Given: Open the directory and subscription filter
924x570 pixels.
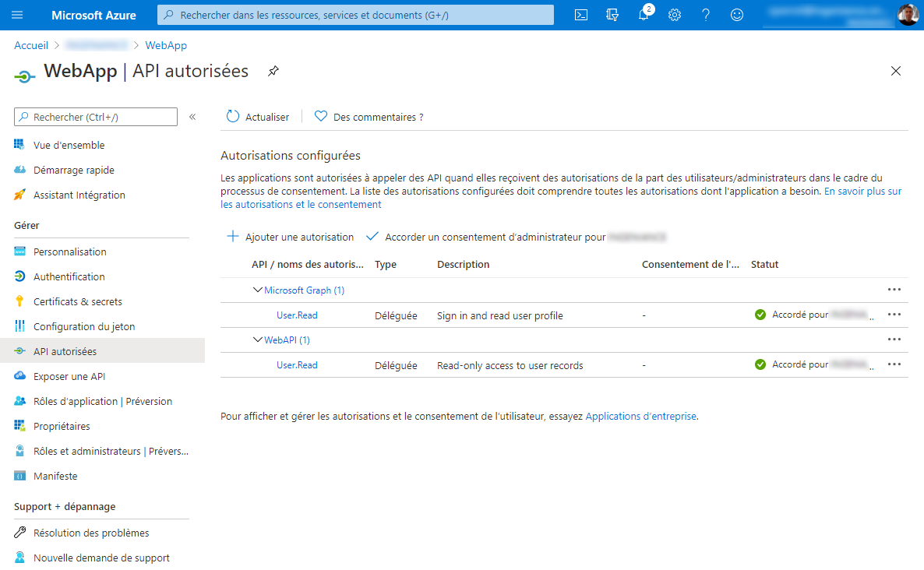Looking at the screenshot, I should 612,16.
